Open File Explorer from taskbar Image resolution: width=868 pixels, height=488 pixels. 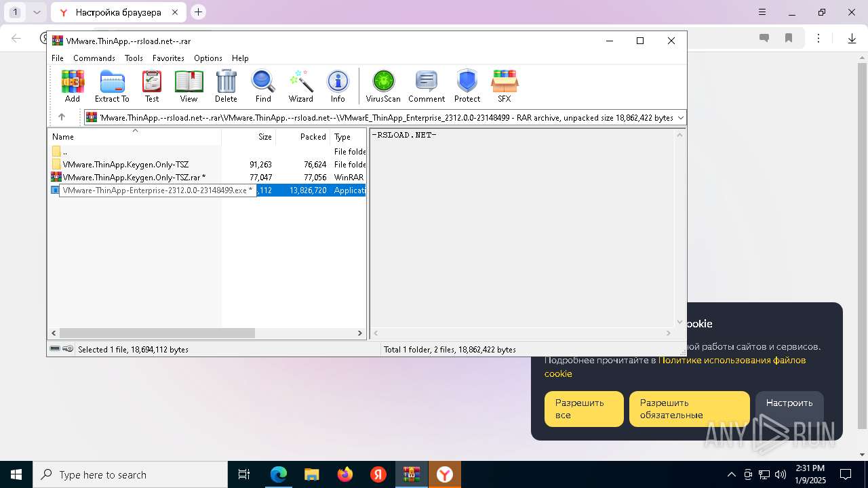pyautogui.click(x=312, y=474)
